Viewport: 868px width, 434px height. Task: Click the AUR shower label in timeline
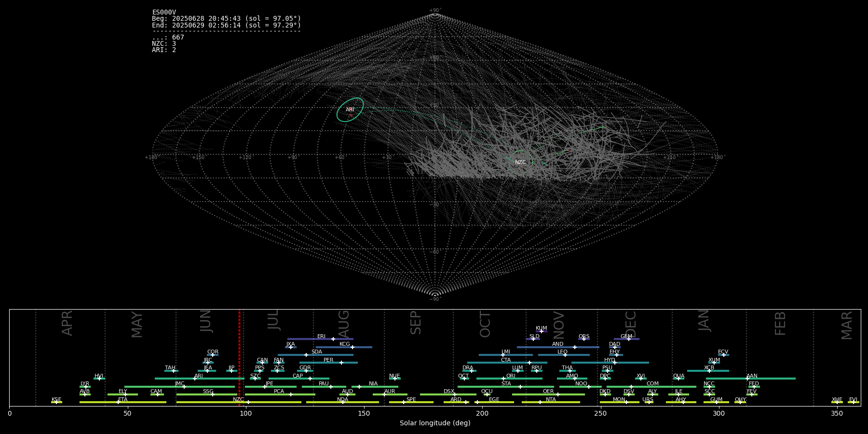(x=390, y=392)
